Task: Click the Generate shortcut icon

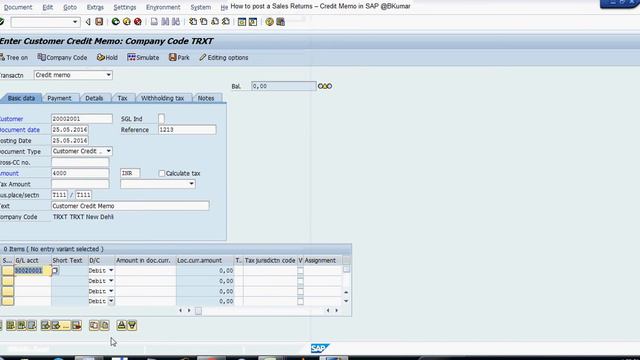Action: coord(253,22)
